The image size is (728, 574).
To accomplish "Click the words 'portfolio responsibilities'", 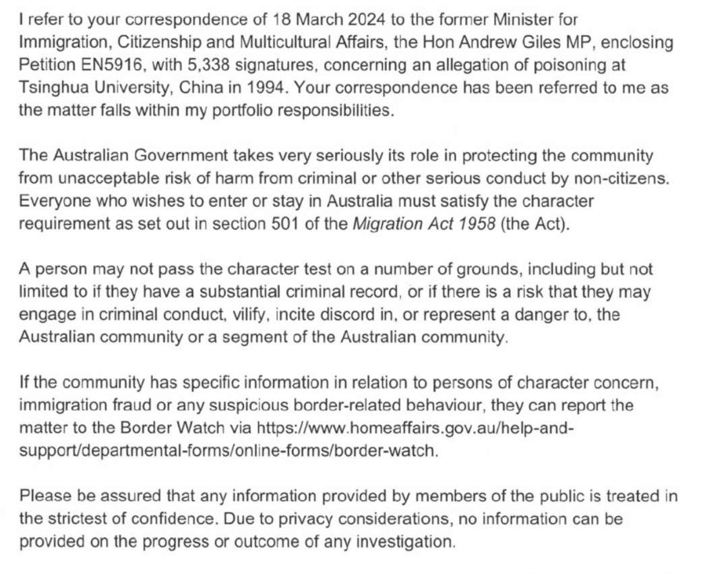I will pyautogui.click(x=303, y=111).
